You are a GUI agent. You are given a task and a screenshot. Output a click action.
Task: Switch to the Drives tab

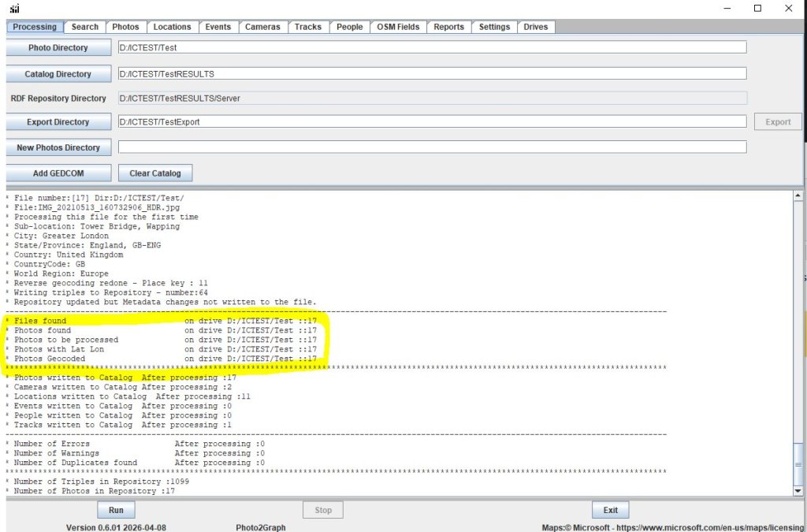click(x=536, y=27)
